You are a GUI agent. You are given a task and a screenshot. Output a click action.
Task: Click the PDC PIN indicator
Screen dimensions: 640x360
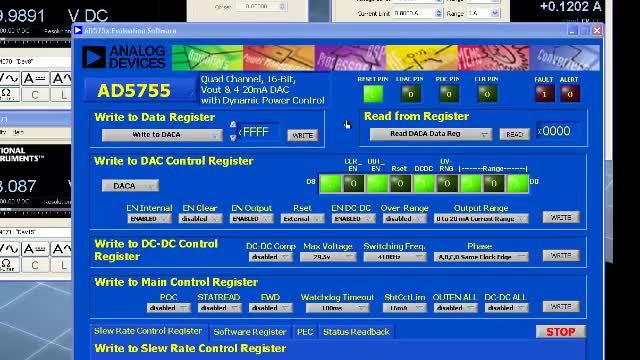coord(449,94)
